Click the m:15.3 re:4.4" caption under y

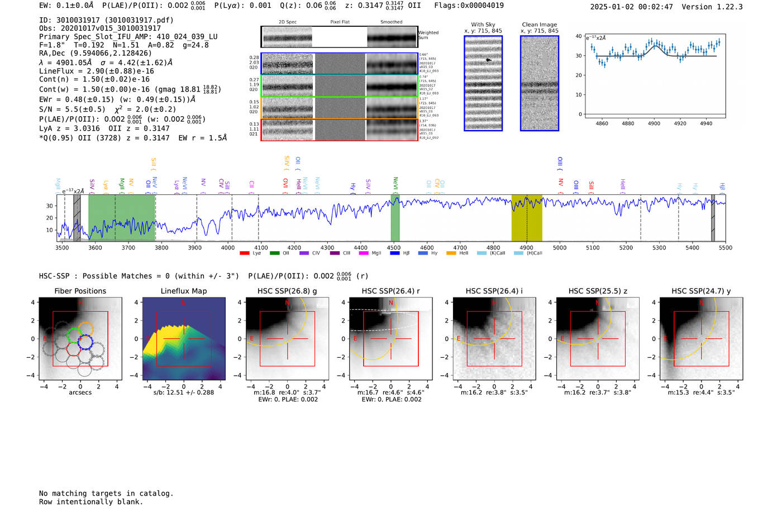pos(702,392)
